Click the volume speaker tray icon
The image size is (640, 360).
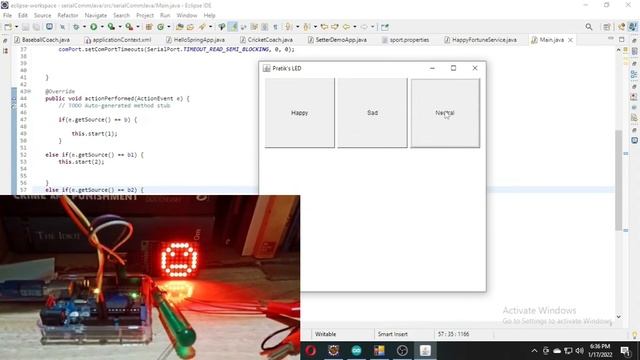[579, 351]
